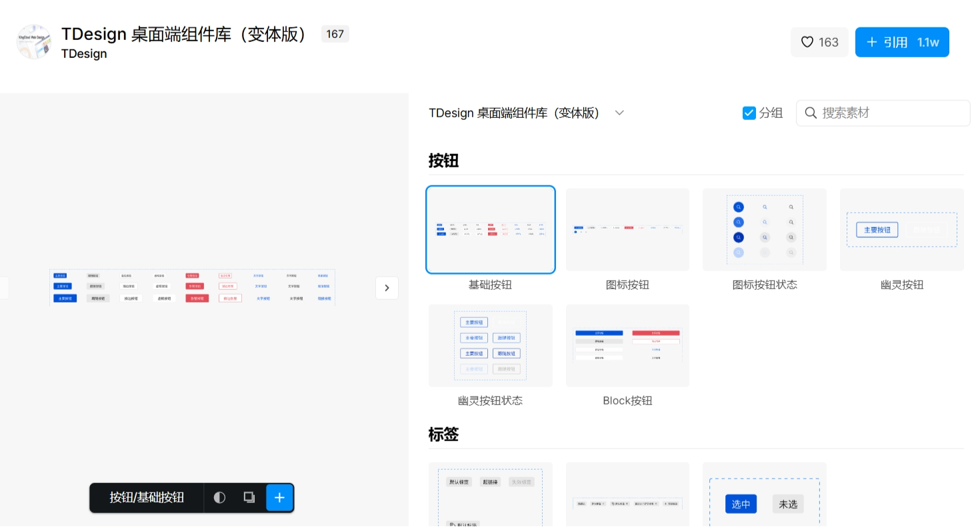
Task: Click the TDesign library avatar icon
Action: point(34,42)
